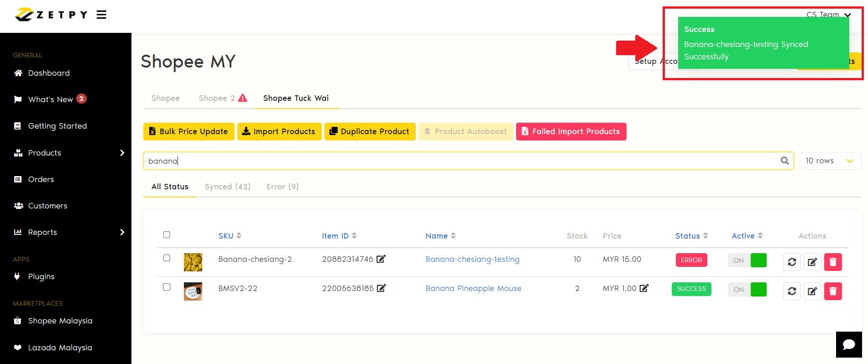Expand the Products sidebar submenu

pyautogui.click(x=122, y=153)
